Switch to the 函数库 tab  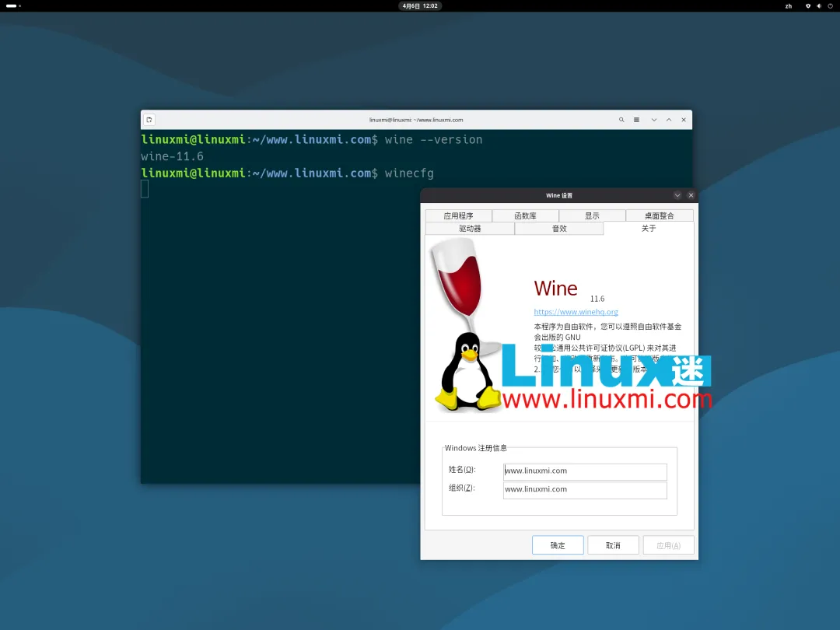526,215
